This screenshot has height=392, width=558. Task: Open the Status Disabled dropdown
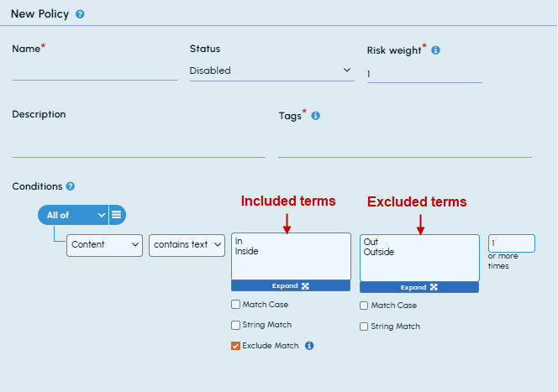[x=272, y=71]
